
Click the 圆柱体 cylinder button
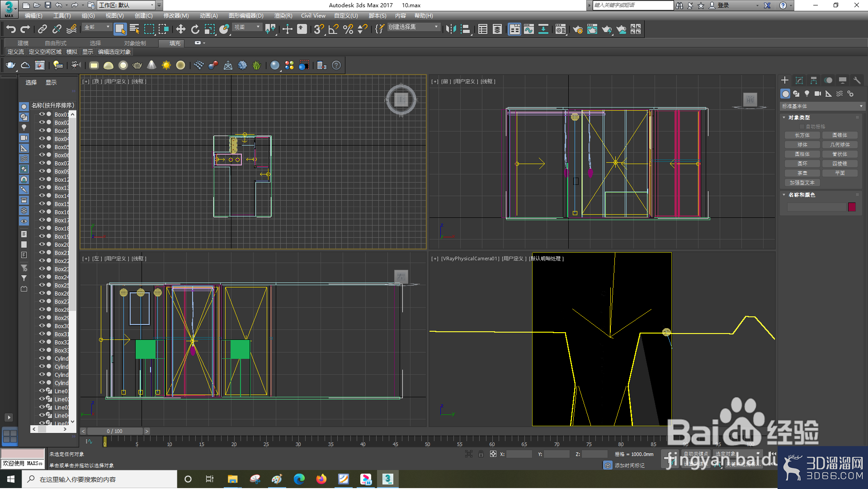click(802, 154)
